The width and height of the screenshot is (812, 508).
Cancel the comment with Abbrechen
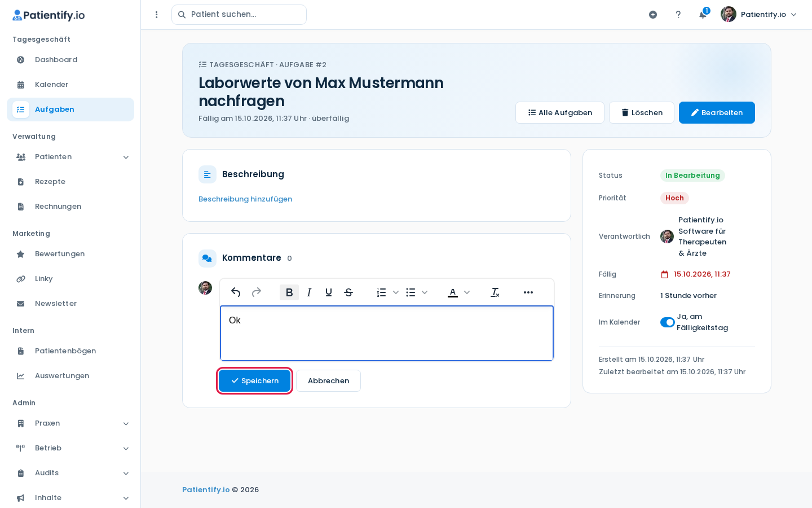point(329,381)
